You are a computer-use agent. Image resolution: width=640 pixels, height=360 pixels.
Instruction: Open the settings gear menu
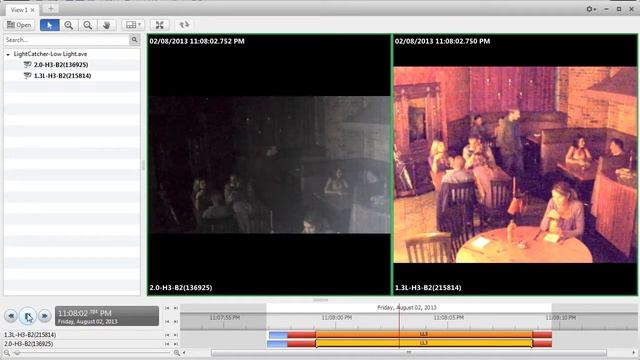[591, 9]
